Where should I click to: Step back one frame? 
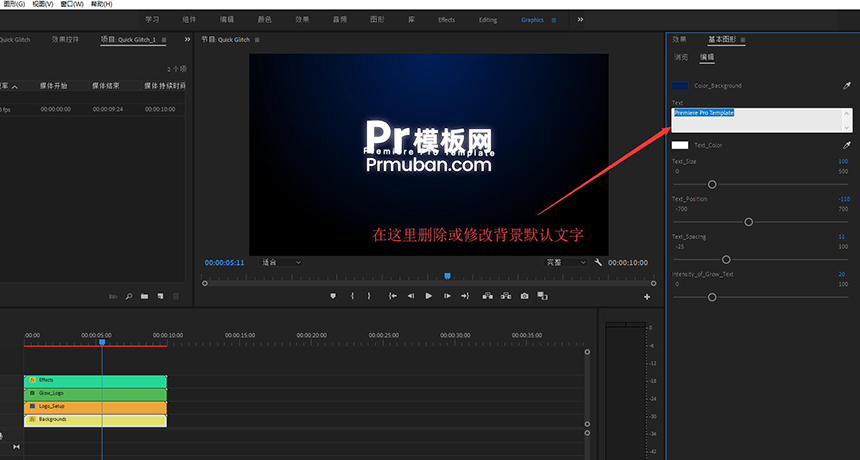[411, 296]
